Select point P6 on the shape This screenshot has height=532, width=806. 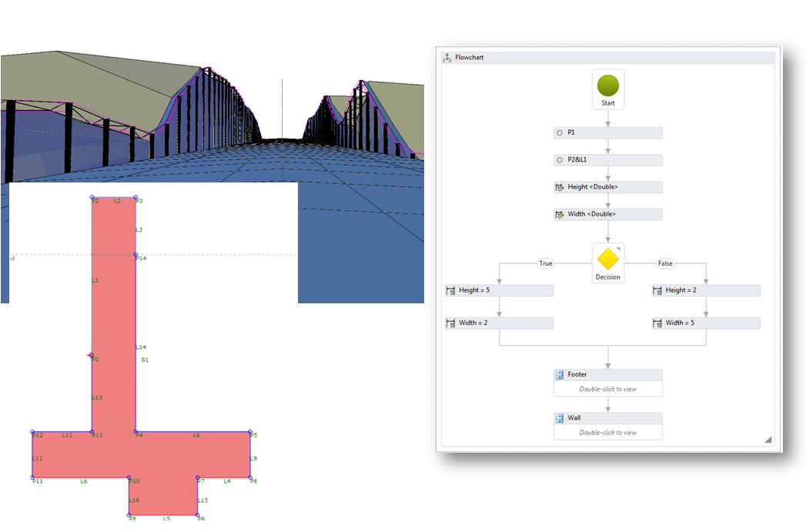(x=250, y=477)
